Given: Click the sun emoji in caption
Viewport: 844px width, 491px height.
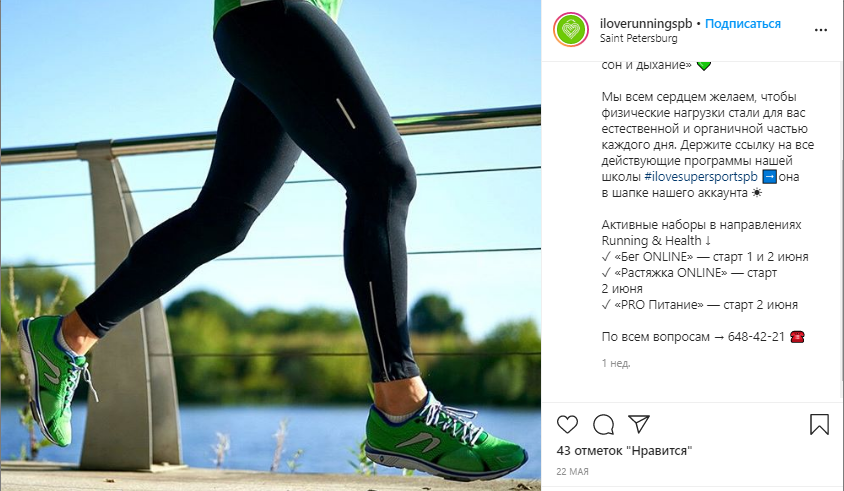Looking at the screenshot, I should coord(757,193).
